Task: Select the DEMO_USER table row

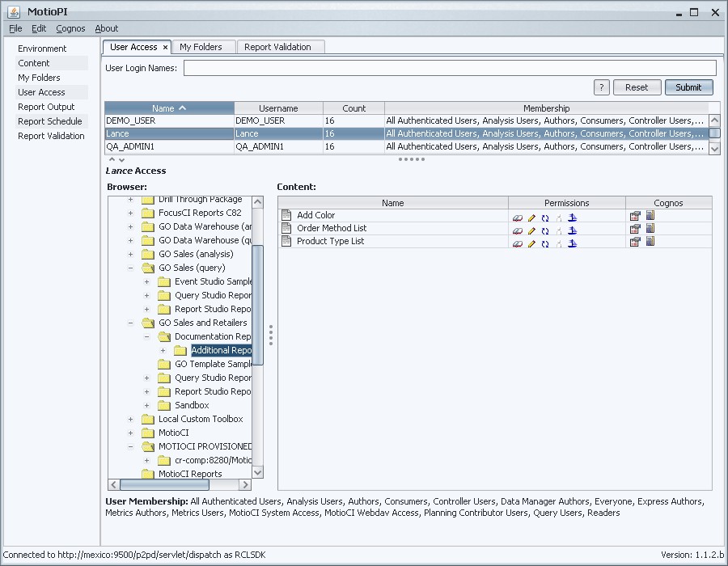Action: 407,120
